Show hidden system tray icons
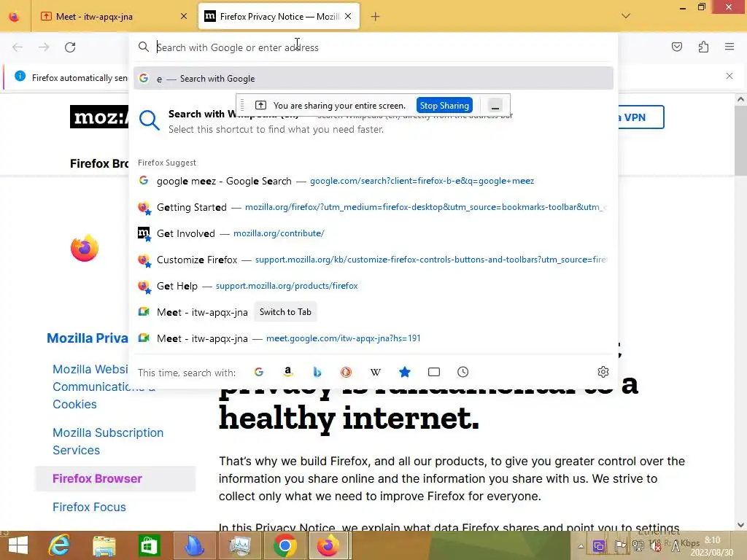Viewport: 747px width, 560px height. (580, 546)
